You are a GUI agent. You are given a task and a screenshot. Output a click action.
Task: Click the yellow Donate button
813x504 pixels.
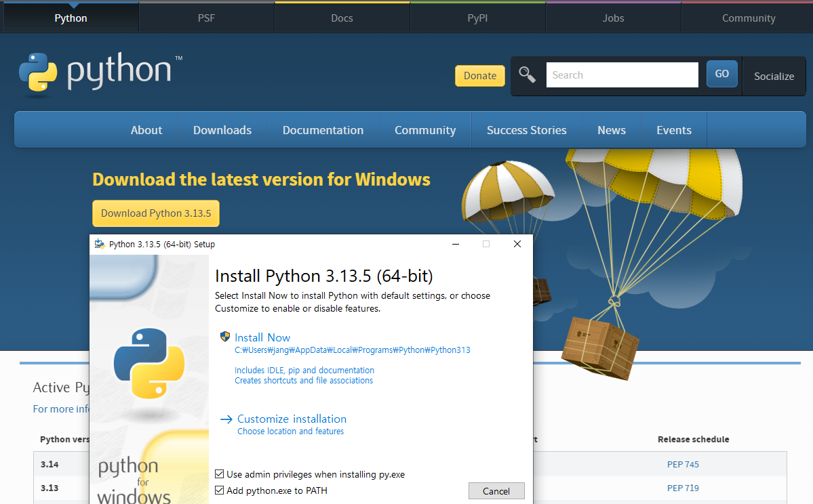(480, 76)
